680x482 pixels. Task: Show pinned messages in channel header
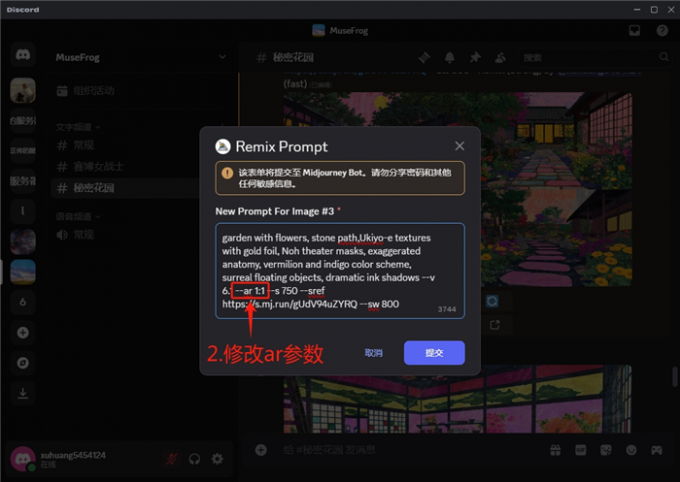[475, 57]
